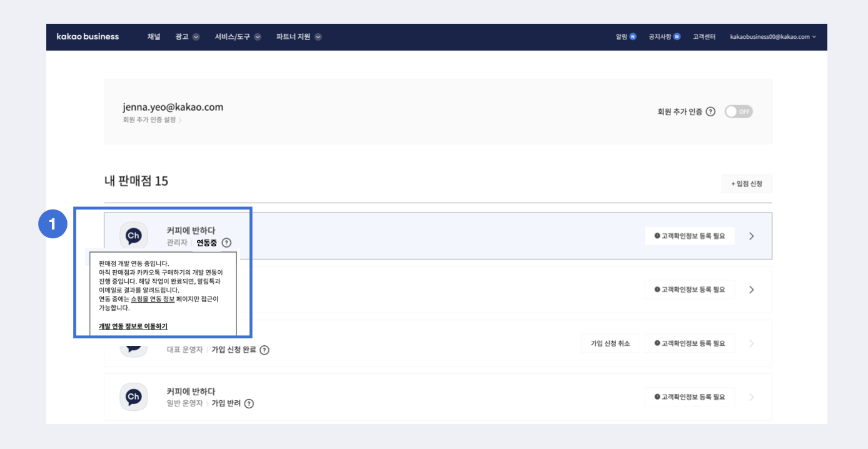The width and height of the screenshot is (868, 449).
Task: Open 회원 추가 인증 설정 link
Action: point(152,119)
